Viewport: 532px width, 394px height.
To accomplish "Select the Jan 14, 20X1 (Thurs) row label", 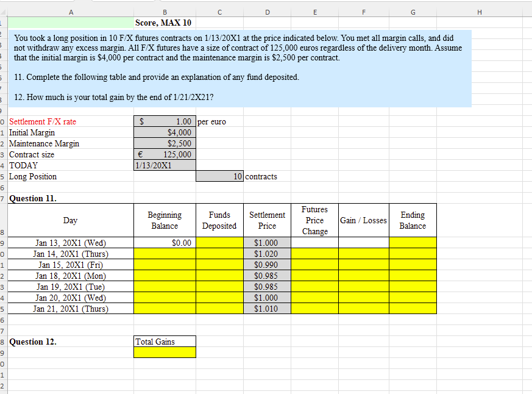I will (71, 254).
